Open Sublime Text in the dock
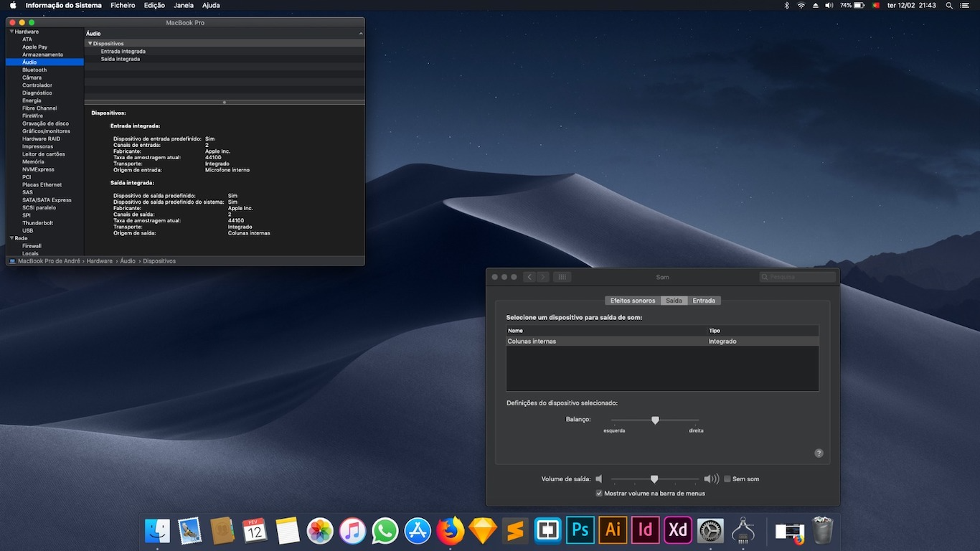 tap(515, 531)
